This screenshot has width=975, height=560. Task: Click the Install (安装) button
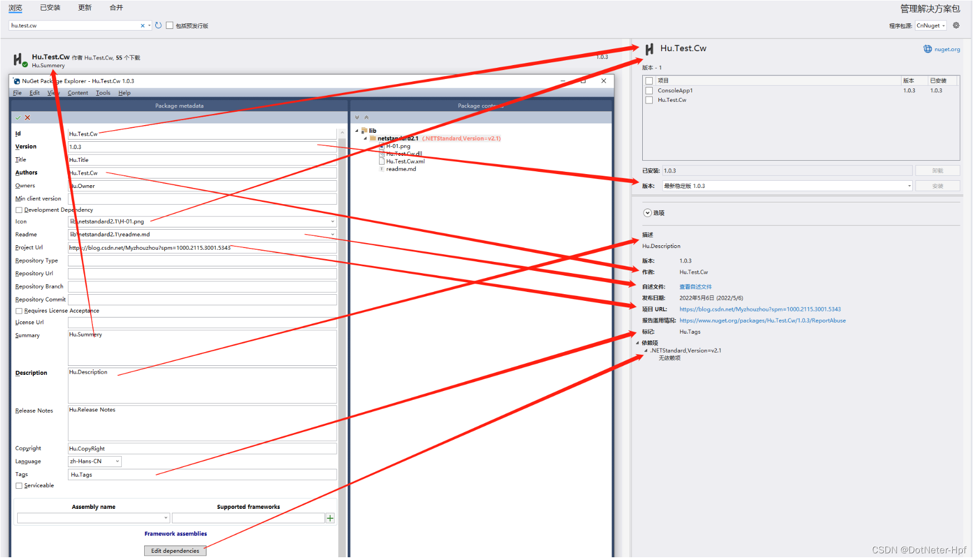(938, 186)
